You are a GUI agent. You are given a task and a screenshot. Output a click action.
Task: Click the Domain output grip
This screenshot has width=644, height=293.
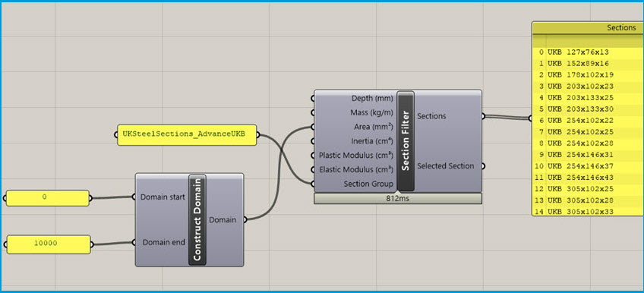click(245, 220)
